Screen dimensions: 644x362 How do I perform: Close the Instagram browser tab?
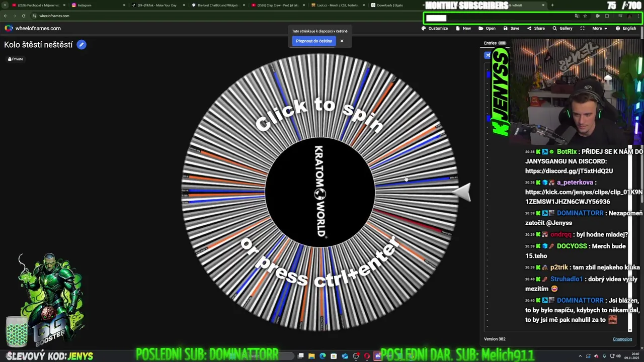(x=124, y=5)
